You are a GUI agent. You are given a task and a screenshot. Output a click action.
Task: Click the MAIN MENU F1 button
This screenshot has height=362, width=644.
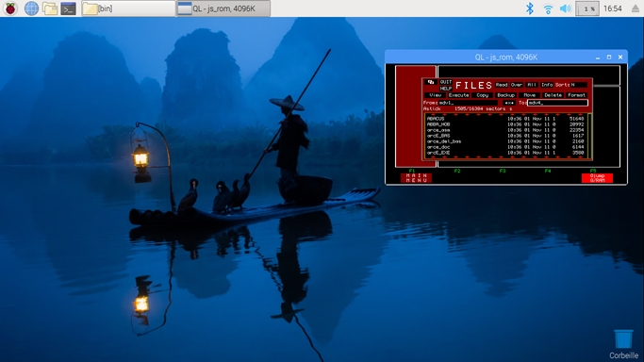(416, 178)
